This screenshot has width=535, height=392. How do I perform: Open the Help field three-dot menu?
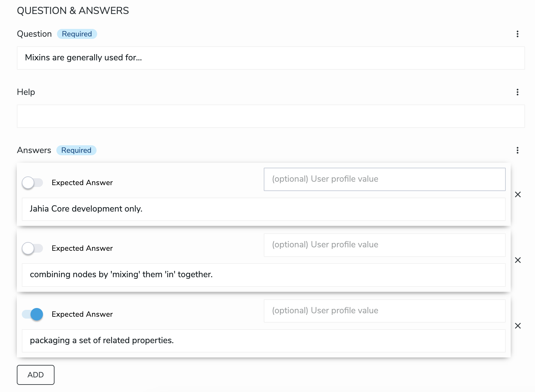517,92
